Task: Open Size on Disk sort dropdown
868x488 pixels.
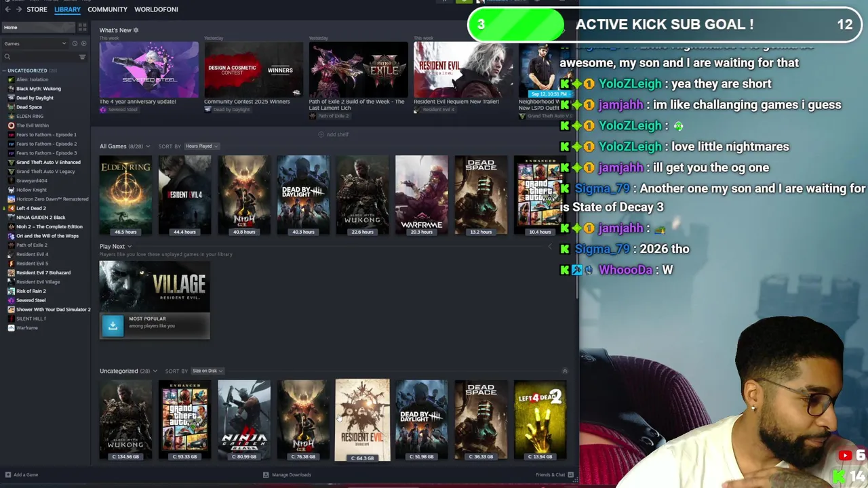Action: click(x=208, y=371)
